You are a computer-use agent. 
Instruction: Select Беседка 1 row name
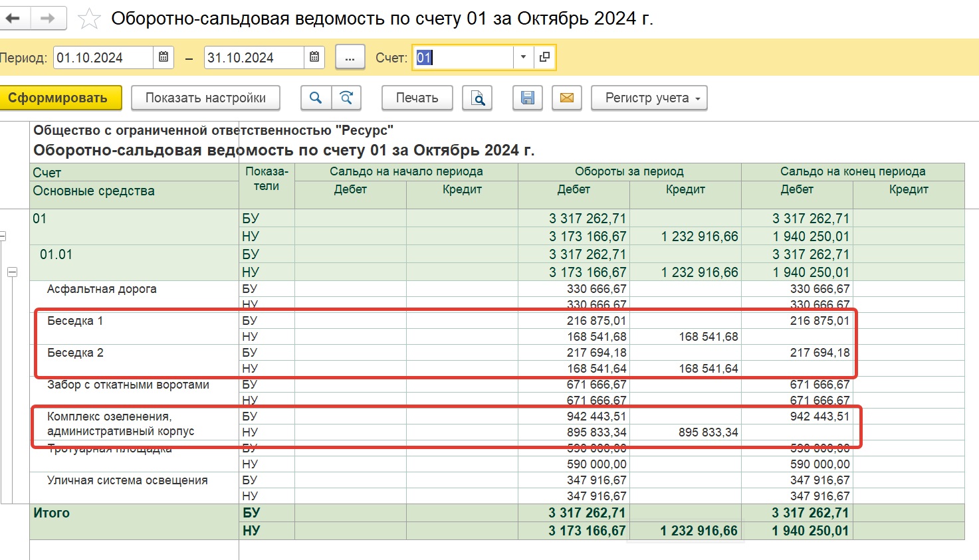coord(75,321)
